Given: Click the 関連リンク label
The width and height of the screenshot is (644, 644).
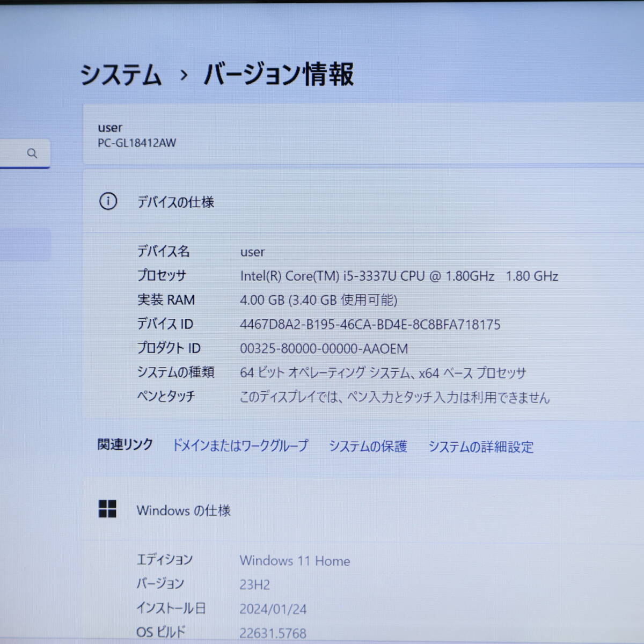Looking at the screenshot, I should click(125, 444).
